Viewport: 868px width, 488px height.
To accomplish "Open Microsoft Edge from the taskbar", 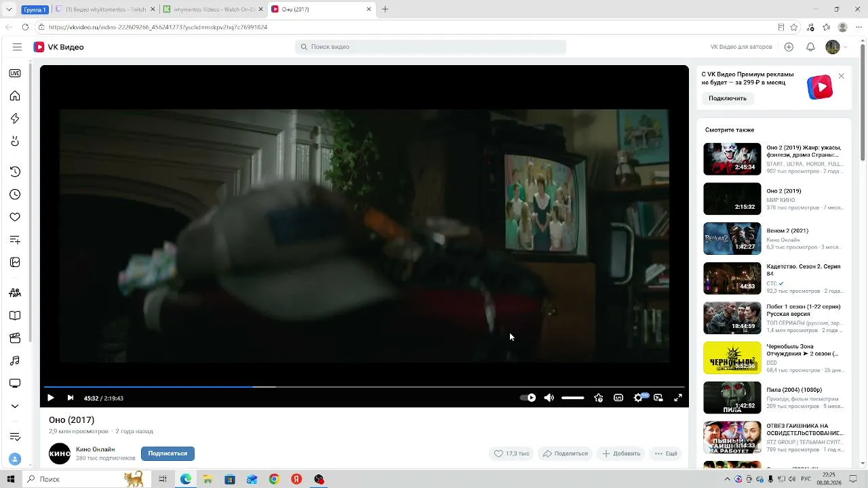I will pyautogui.click(x=186, y=479).
